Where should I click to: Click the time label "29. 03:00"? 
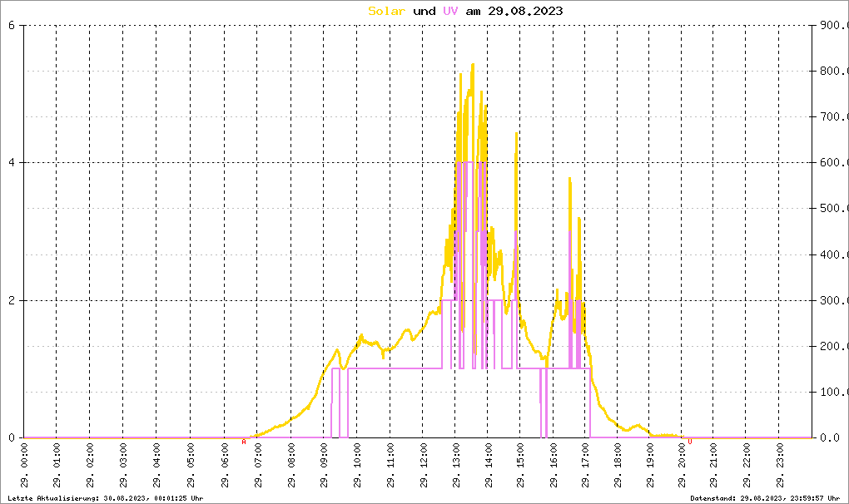pos(123,466)
